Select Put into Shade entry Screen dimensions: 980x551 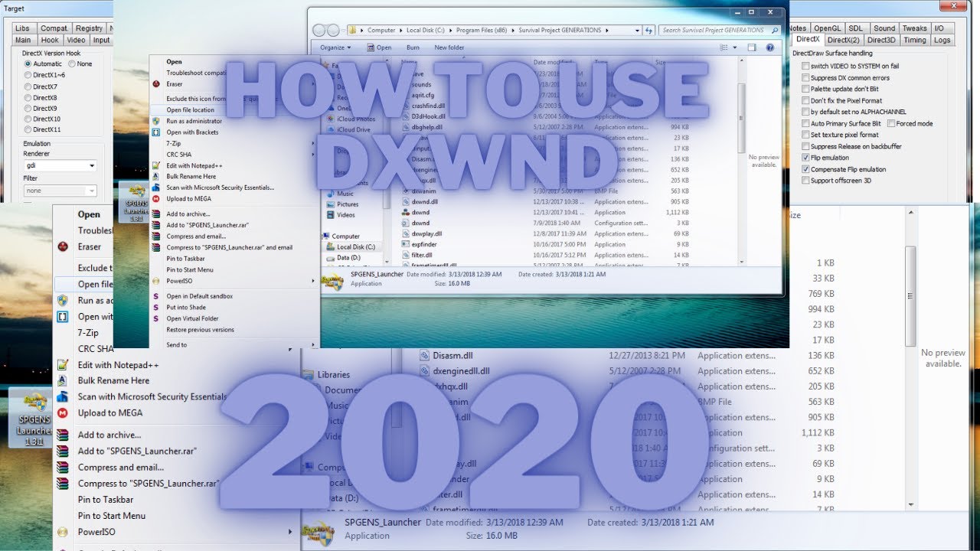coord(186,307)
